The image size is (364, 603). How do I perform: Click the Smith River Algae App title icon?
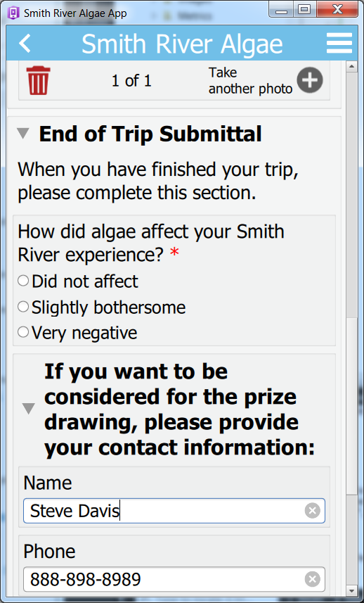(x=13, y=13)
